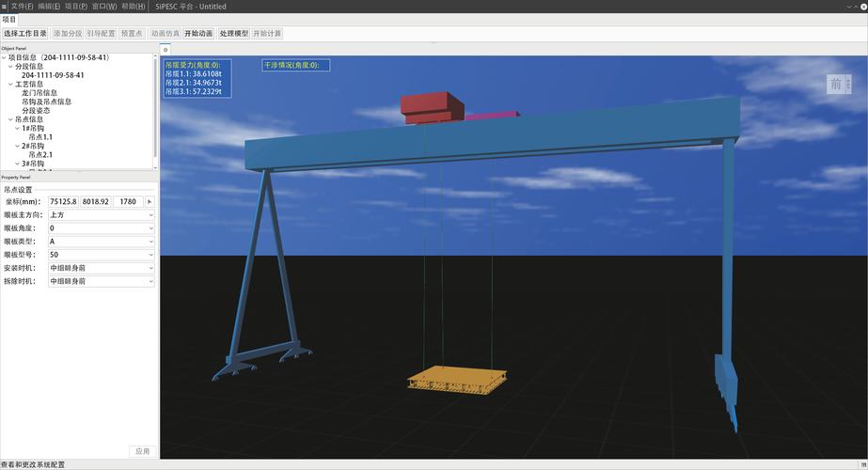Switch to the 项目 tab
The height and width of the screenshot is (470, 868).
coord(9,19)
